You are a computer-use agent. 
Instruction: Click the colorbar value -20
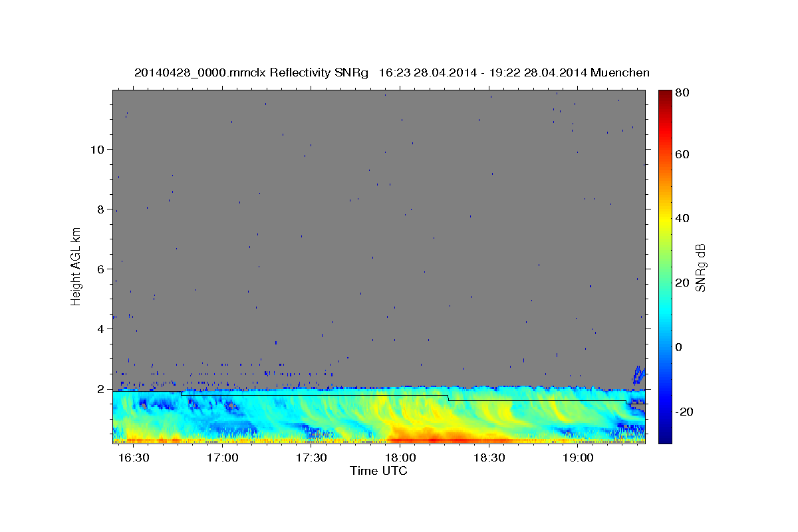(685, 412)
